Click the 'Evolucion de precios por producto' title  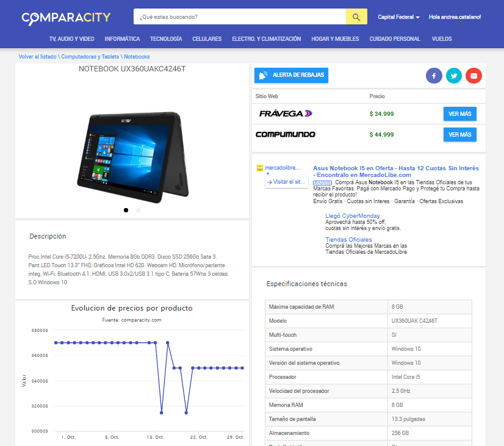pyautogui.click(x=132, y=308)
